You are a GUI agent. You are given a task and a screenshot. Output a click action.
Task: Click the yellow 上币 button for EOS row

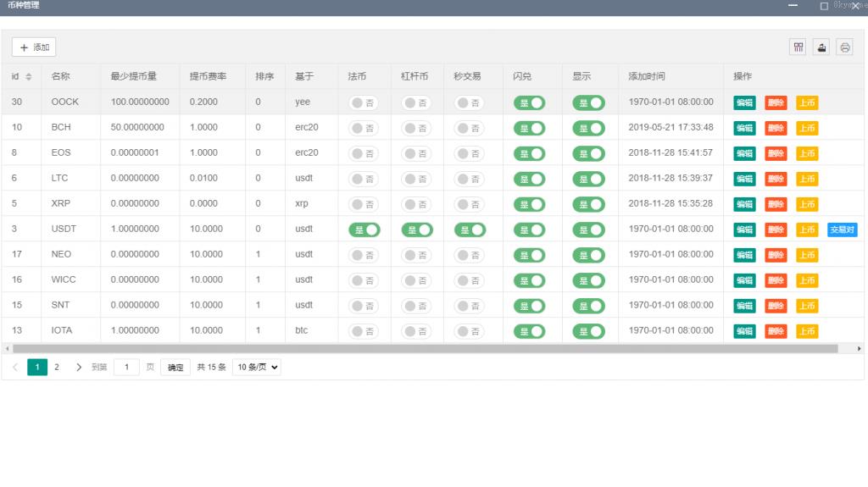pos(806,153)
